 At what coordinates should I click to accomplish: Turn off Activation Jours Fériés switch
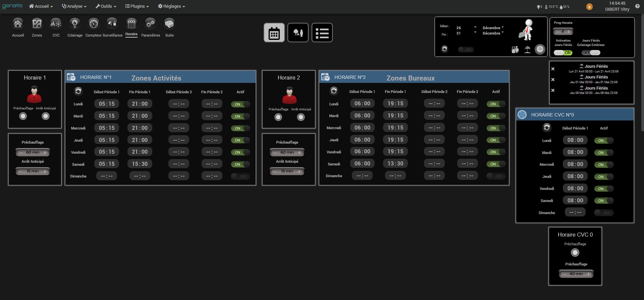(x=563, y=53)
